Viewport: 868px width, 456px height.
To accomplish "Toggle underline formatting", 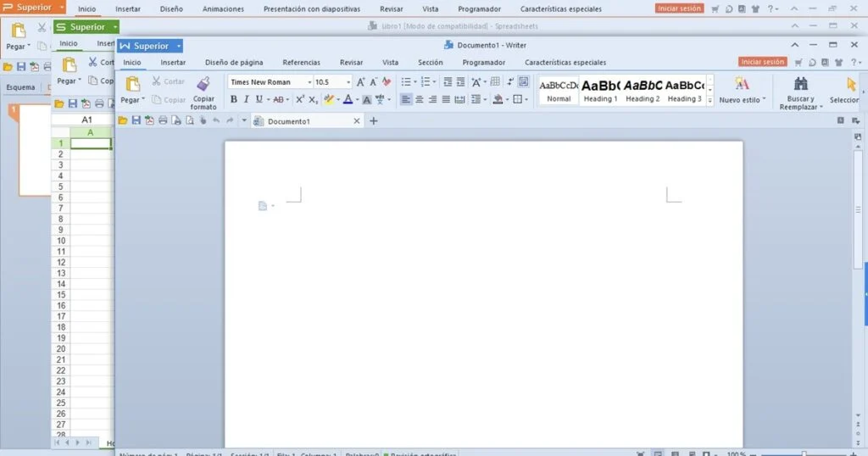I will tap(259, 100).
